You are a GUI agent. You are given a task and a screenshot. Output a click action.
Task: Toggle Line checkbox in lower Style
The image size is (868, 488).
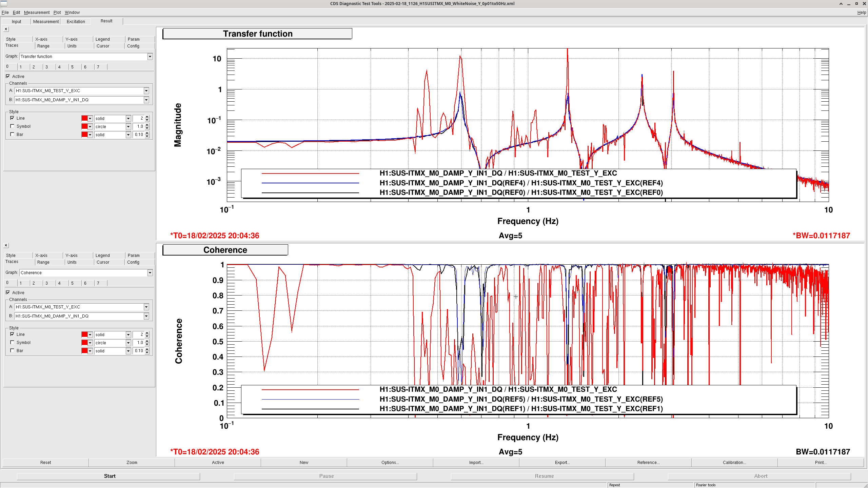[13, 334]
